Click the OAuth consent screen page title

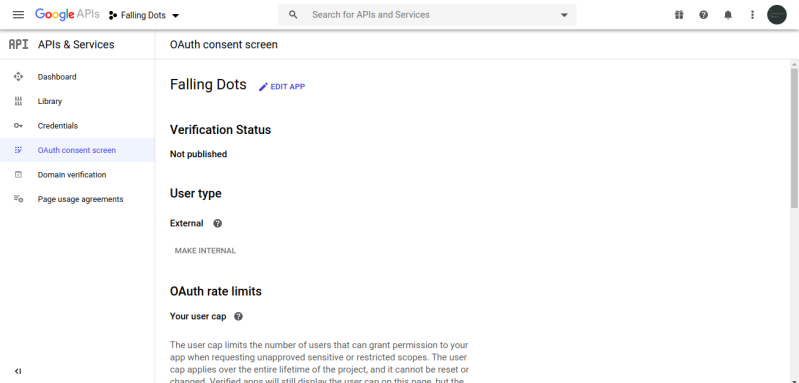tap(224, 44)
